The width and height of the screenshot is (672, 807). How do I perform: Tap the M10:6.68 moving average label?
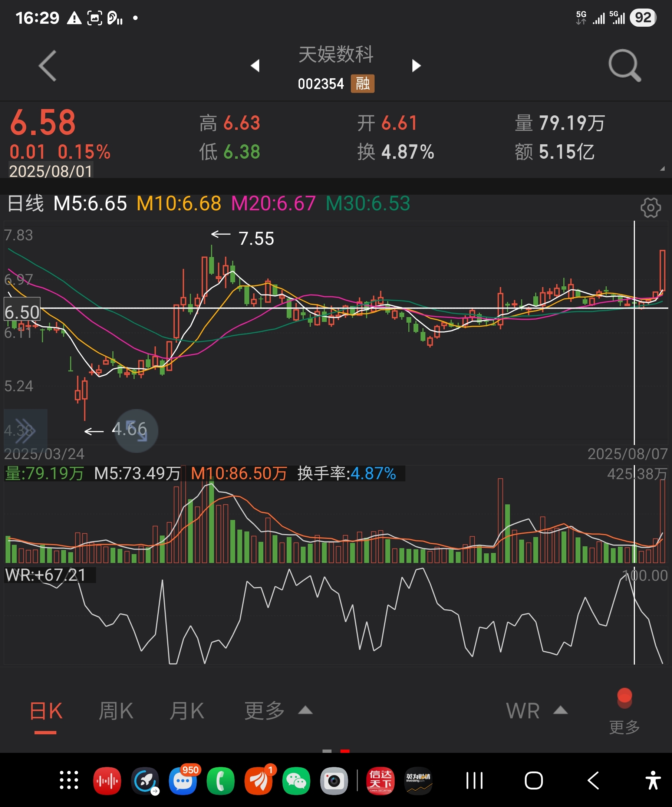coord(179,203)
